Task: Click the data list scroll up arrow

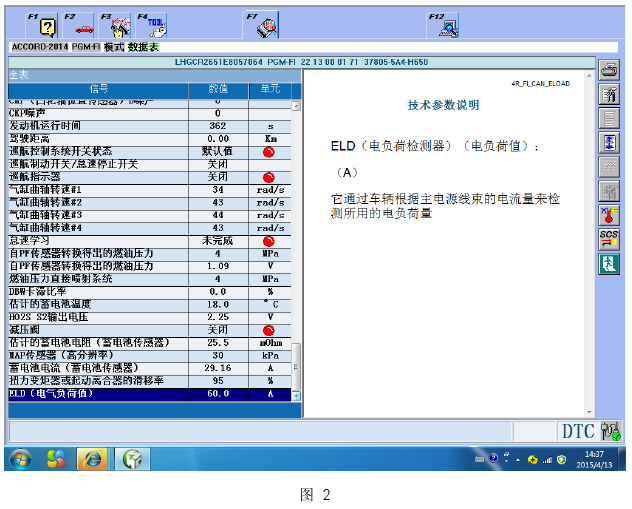Action: [x=296, y=106]
